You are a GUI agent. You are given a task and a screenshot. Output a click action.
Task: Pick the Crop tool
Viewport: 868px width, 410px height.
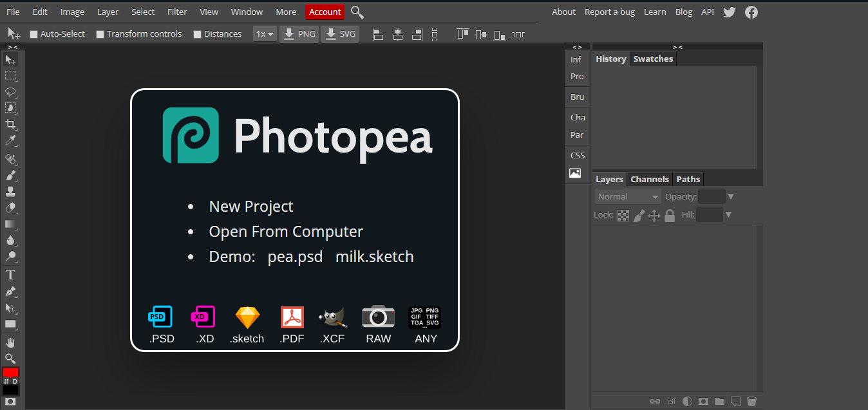[x=10, y=124]
